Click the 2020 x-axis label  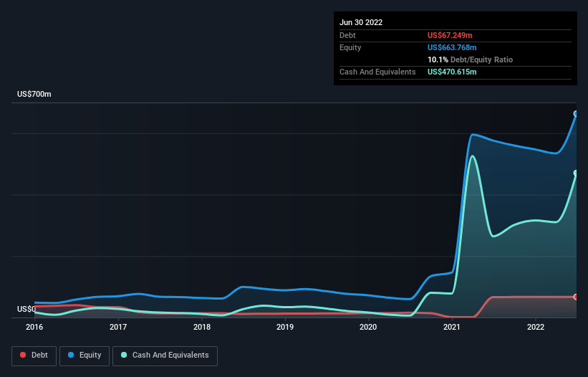point(368,327)
